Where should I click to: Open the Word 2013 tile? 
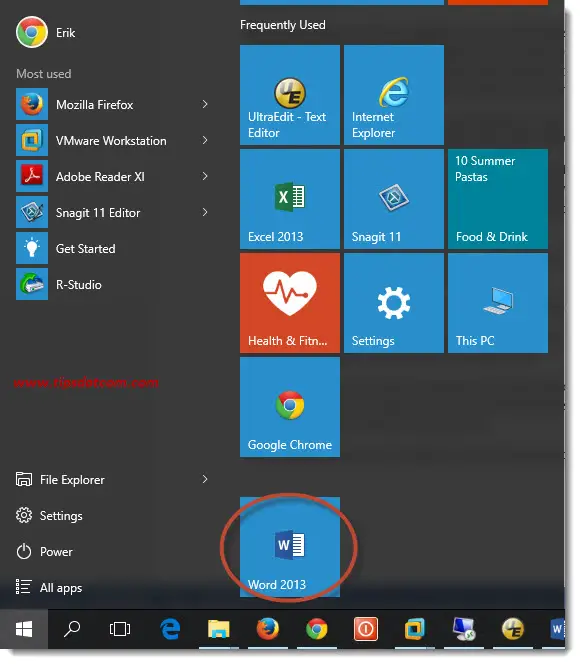[x=290, y=547]
